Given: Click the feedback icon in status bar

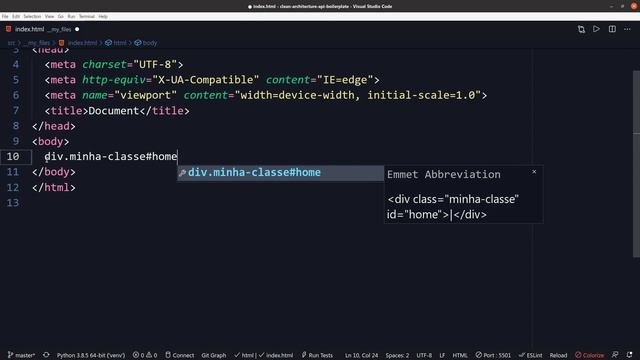Looking at the screenshot, I should click(615, 355).
